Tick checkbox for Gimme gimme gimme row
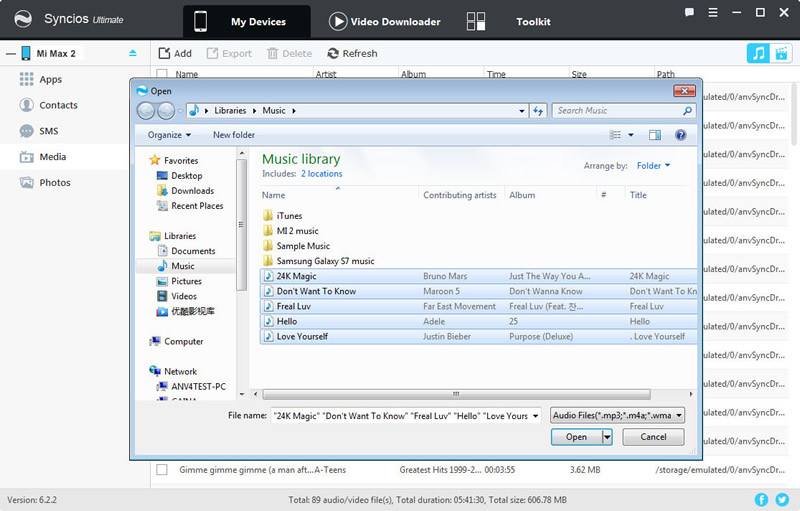This screenshot has height=511, width=800. [162, 470]
